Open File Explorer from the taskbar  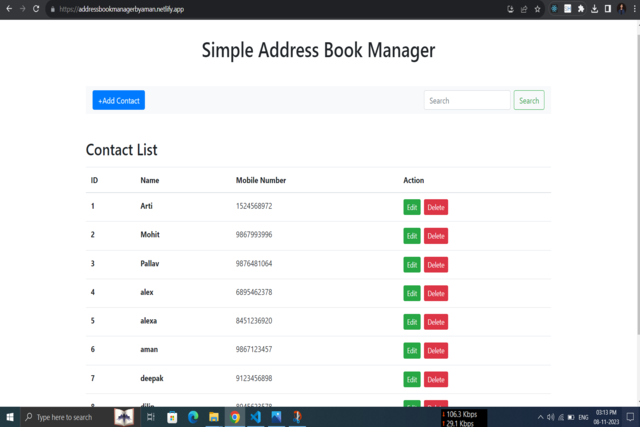[x=213, y=417]
